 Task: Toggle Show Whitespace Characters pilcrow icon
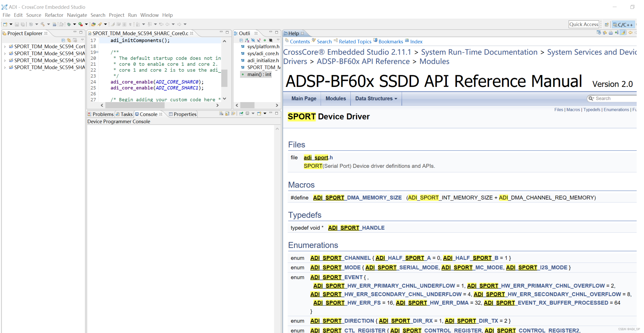pos(130,24)
